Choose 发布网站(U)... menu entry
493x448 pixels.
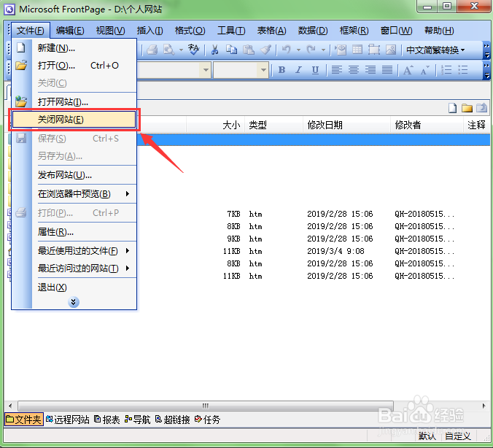[x=74, y=174]
